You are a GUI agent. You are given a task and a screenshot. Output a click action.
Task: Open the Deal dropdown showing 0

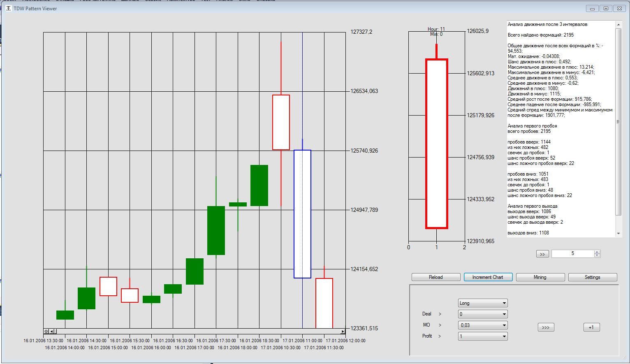point(483,314)
